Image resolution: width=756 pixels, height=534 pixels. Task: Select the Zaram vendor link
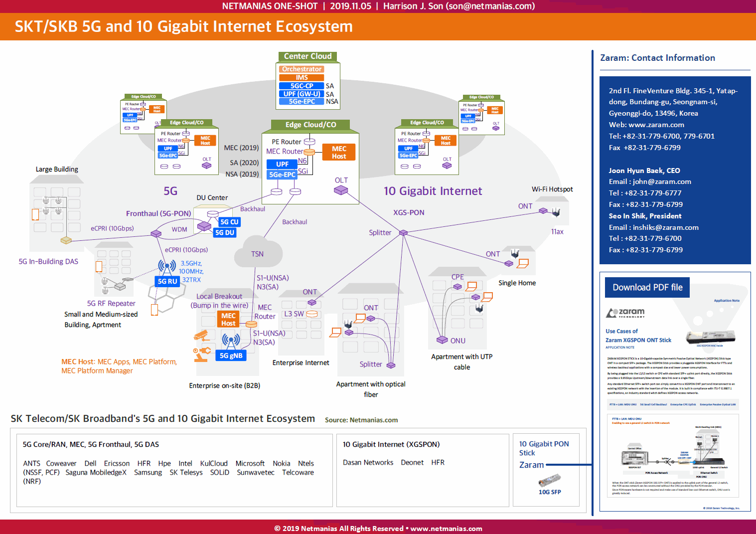click(x=531, y=465)
